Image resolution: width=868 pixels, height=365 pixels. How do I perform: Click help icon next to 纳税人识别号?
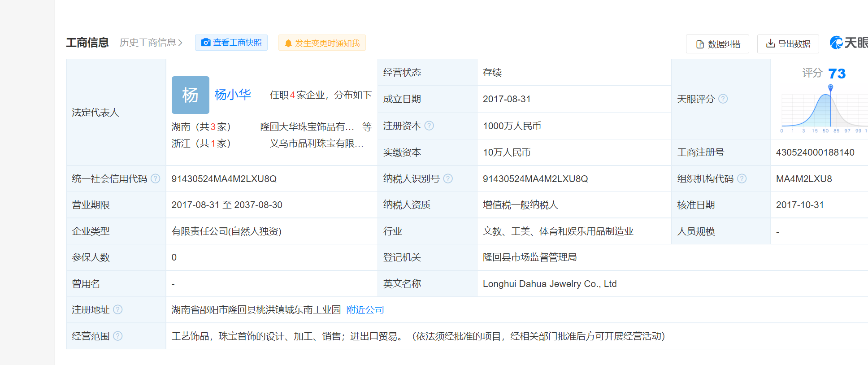click(448, 178)
